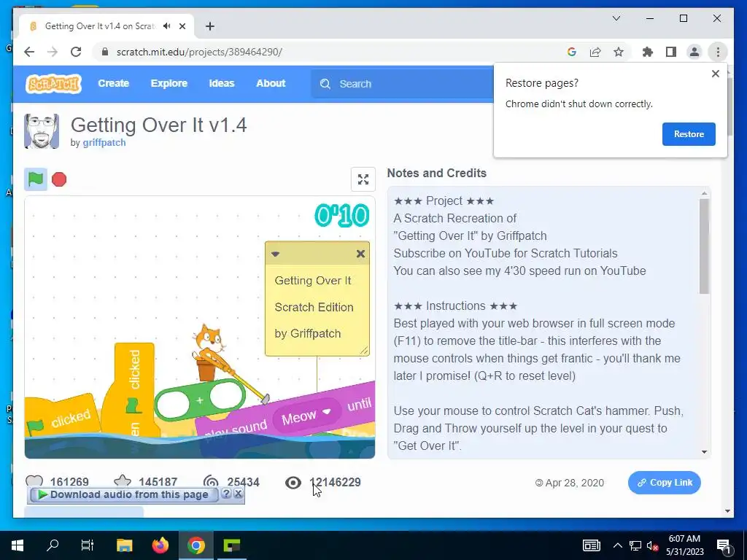The width and height of the screenshot is (747, 560).
Task: Click the Apr 28, 2020 date text
Action: [575, 483]
